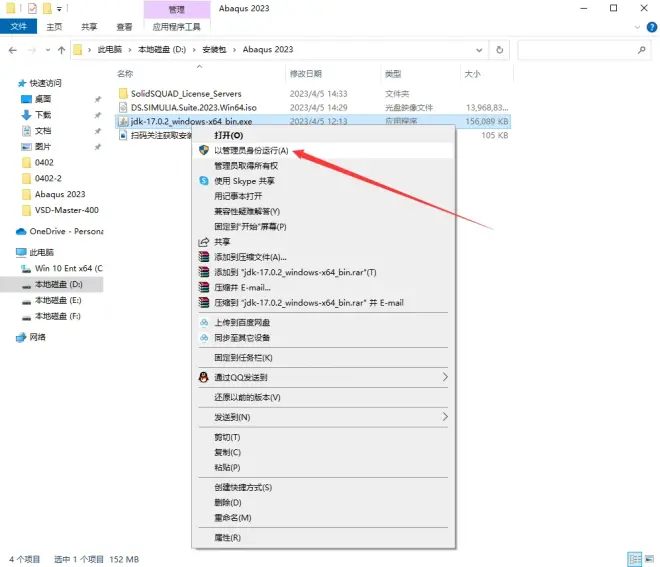This screenshot has height=567, width=660.
Task: Click the help question mark icon
Action: click(652, 27)
